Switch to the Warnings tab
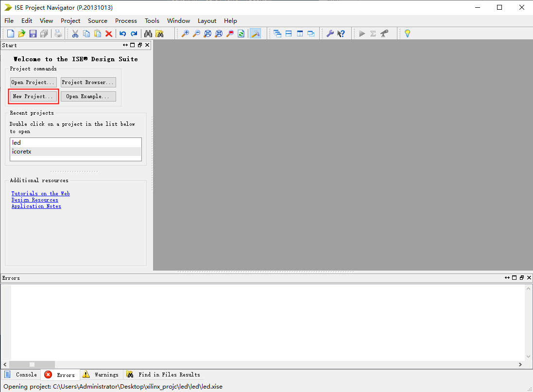 point(101,375)
